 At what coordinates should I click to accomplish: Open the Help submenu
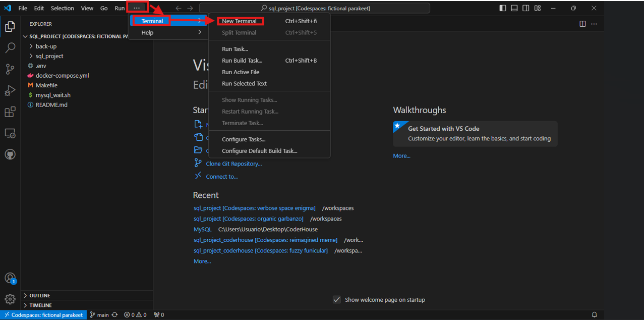168,33
